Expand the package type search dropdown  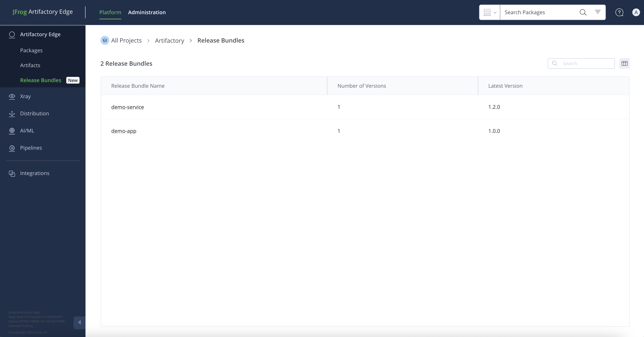[x=489, y=12]
